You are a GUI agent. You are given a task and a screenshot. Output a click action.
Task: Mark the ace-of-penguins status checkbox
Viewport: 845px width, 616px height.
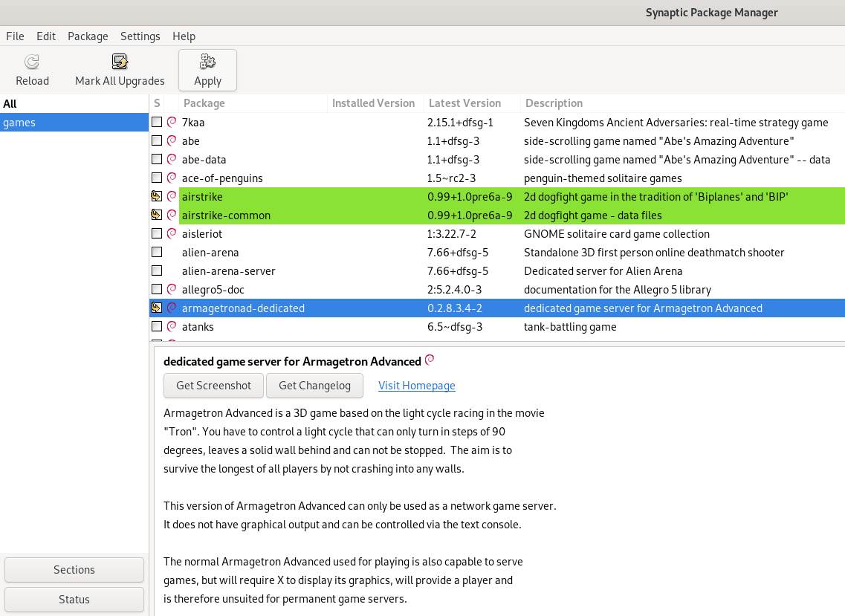(x=157, y=178)
